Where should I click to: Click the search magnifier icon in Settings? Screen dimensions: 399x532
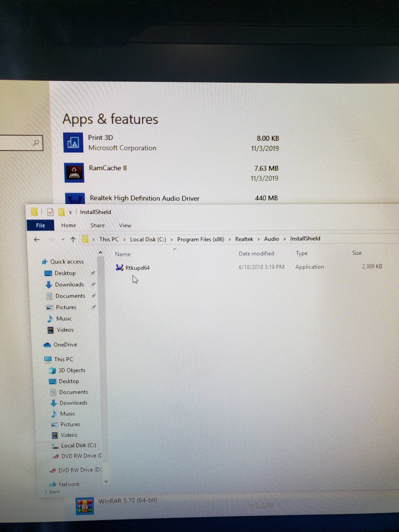pyautogui.click(x=36, y=143)
